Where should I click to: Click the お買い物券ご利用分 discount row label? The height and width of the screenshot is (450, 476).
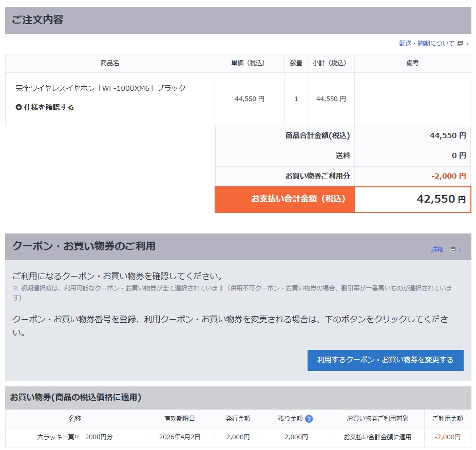click(317, 176)
